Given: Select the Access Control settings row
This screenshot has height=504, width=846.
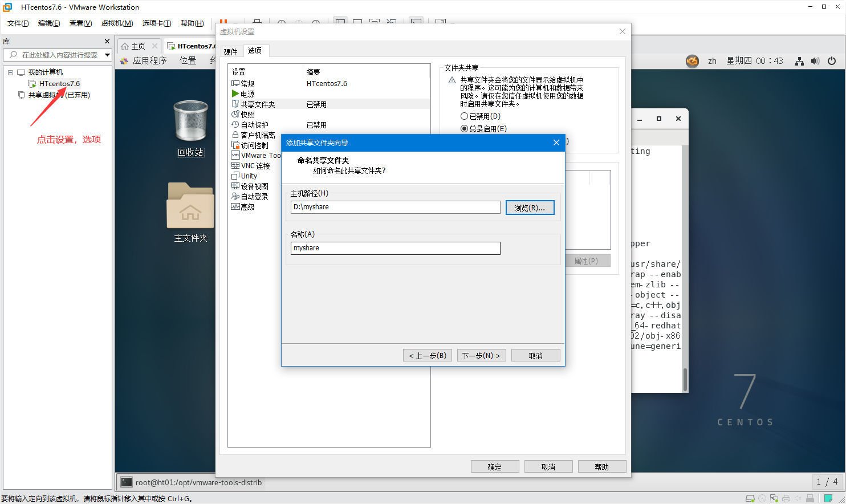Looking at the screenshot, I should (254, 145).
